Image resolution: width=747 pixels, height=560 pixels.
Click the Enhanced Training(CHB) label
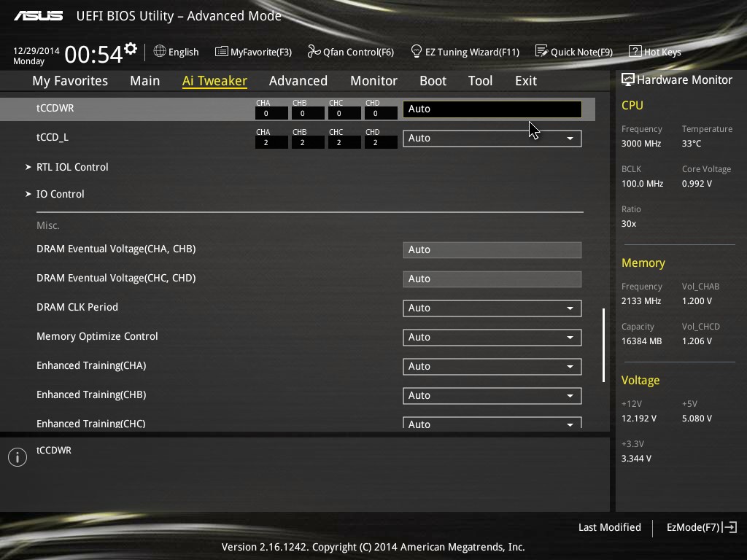(91, 394)
